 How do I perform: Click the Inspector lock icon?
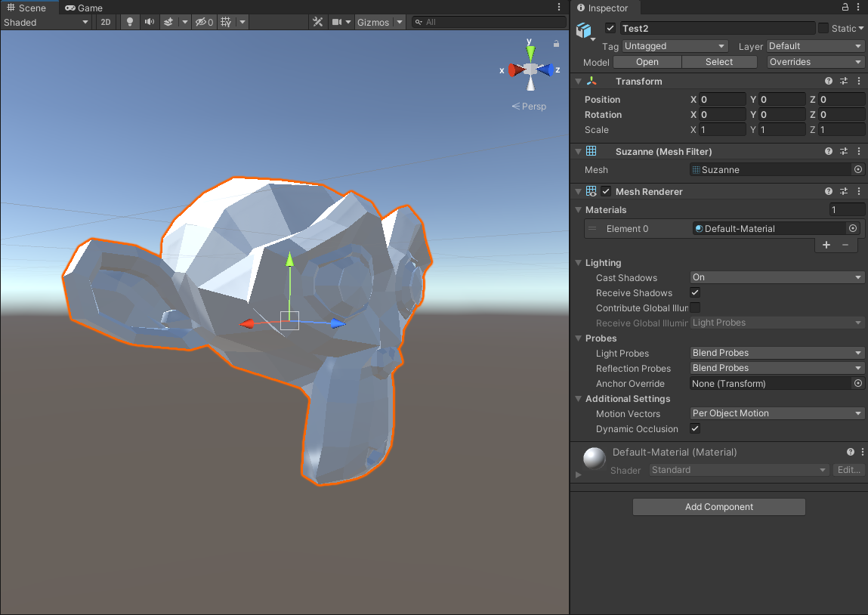(x=845, y=8)
